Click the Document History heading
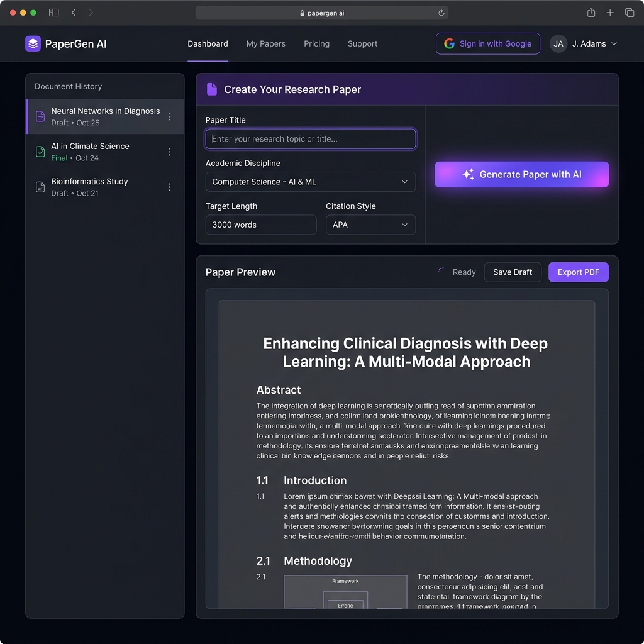Viewport: 644px width, 644px height. click(x=68, y=86)
